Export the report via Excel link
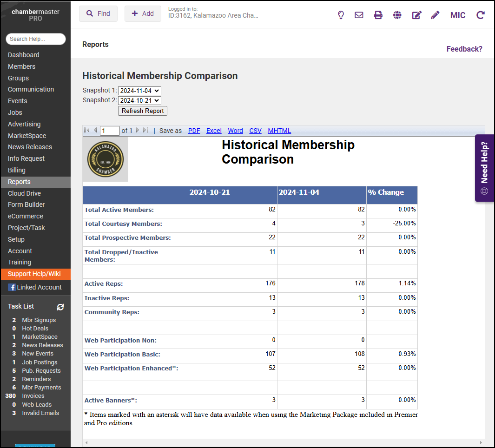This screenshot has width=495, height=448. point(214,131)
